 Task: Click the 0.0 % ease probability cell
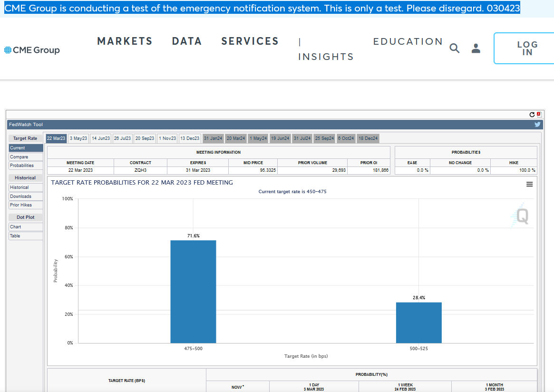(x=412, y=170)
